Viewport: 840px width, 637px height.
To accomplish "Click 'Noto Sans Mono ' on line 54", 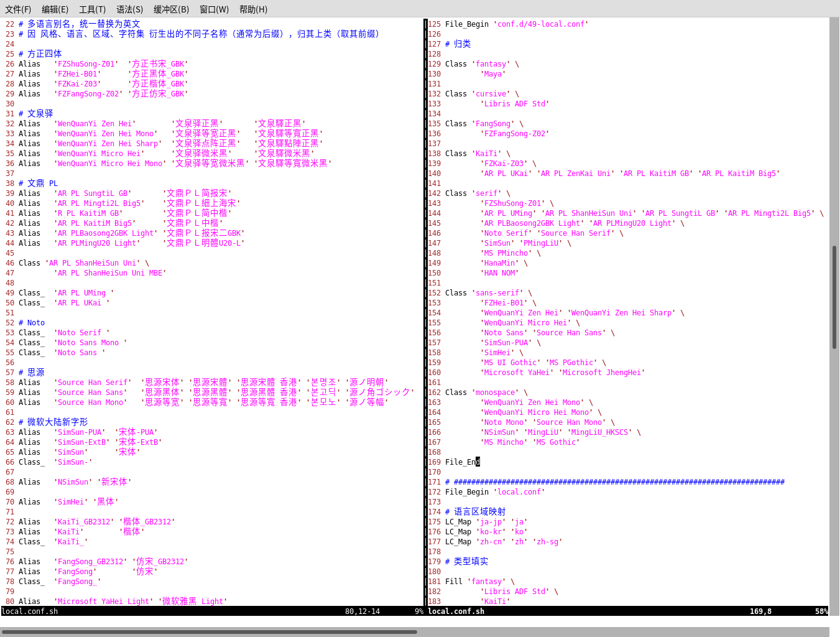I will click(91, 343).
